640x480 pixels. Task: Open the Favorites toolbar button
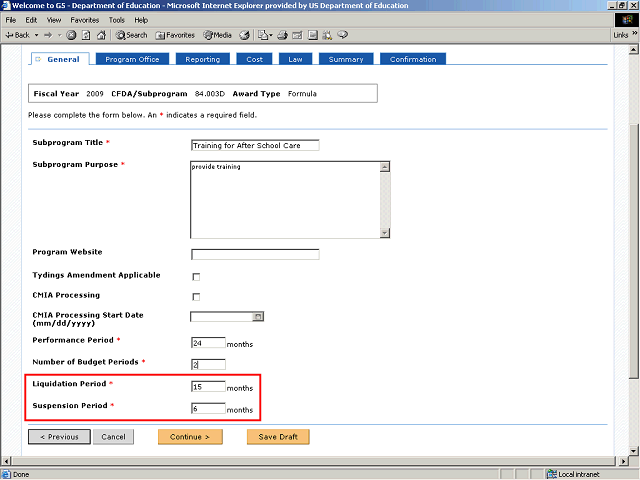click(175, 36)
